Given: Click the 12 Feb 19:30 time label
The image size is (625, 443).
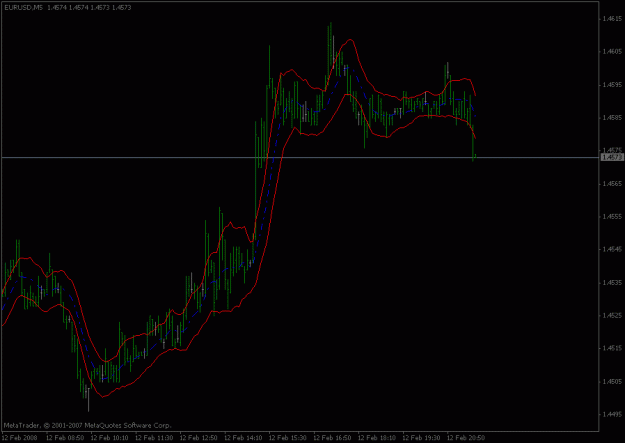Looking at the screenshot, I should [422, 438].
